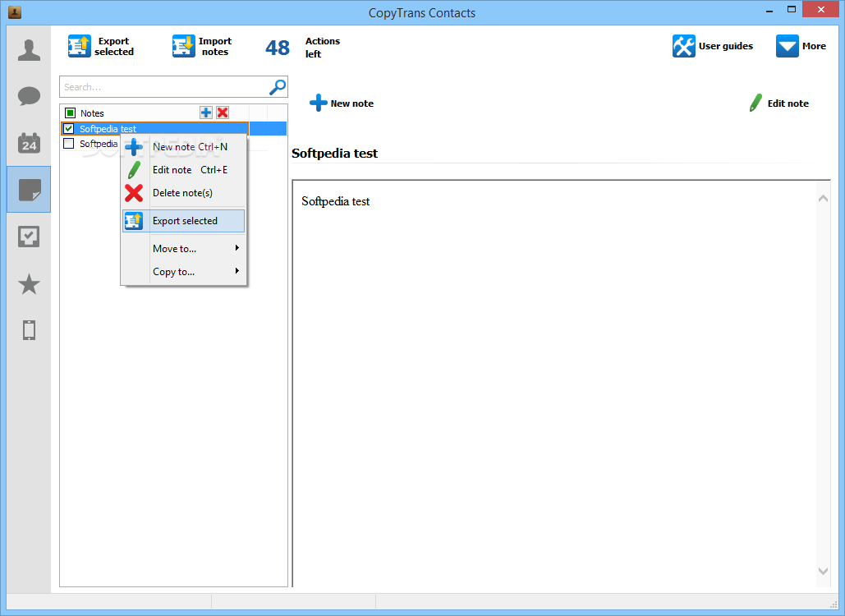This screenshot has height=616, width=845.
Task: Select the Notes sticky-note sidebar icon
Action: click(29, 190)
